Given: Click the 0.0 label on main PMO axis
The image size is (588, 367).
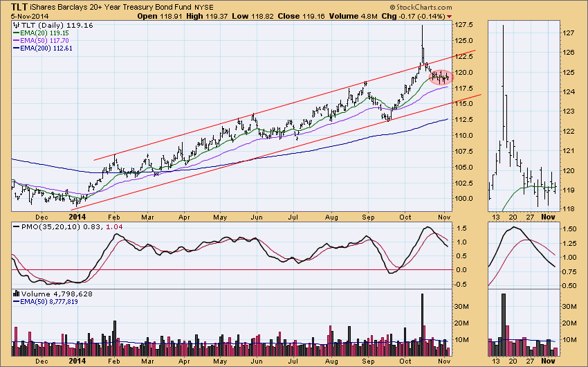Looking at the screenshot, I should point(461,270).
